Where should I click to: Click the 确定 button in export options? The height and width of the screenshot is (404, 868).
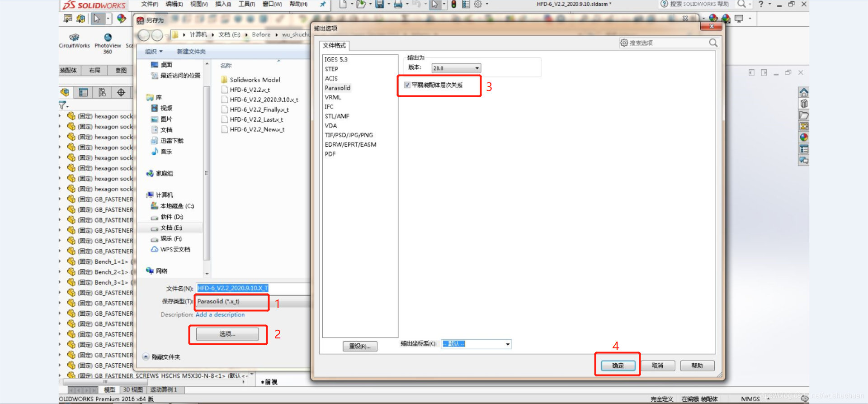(x=618, y=366)
